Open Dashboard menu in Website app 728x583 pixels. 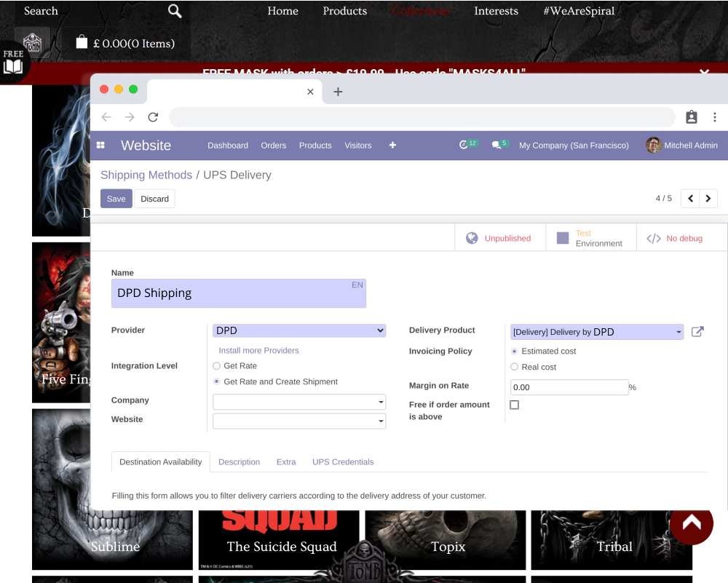coord(228,146)
